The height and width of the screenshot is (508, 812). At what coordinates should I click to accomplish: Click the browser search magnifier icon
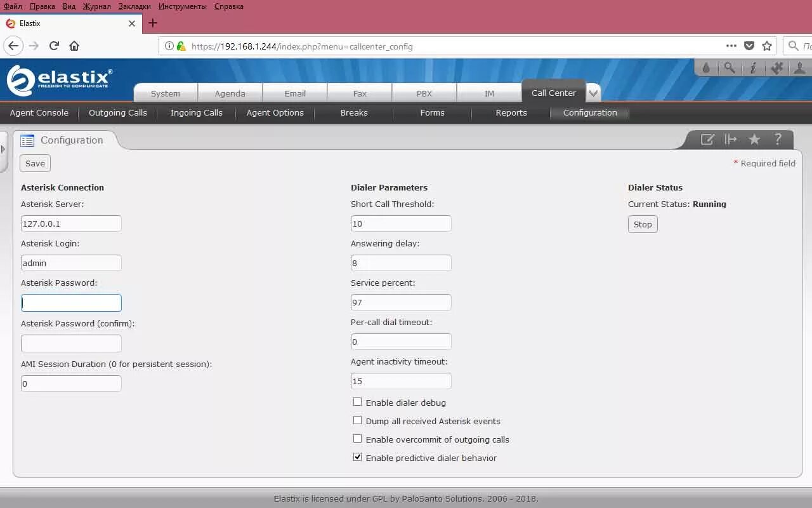coord(794,46)
